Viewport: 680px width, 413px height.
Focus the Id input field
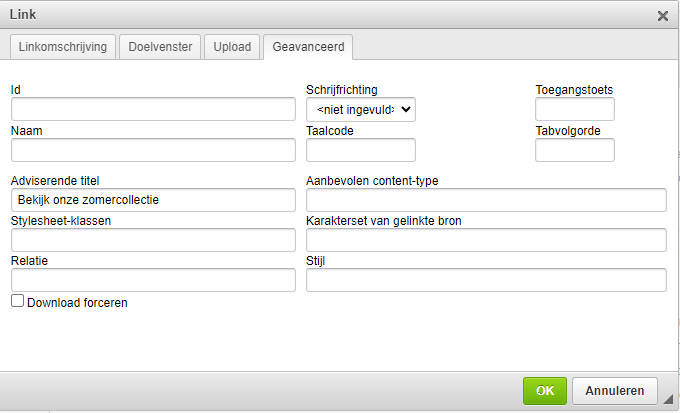[153, 109]
